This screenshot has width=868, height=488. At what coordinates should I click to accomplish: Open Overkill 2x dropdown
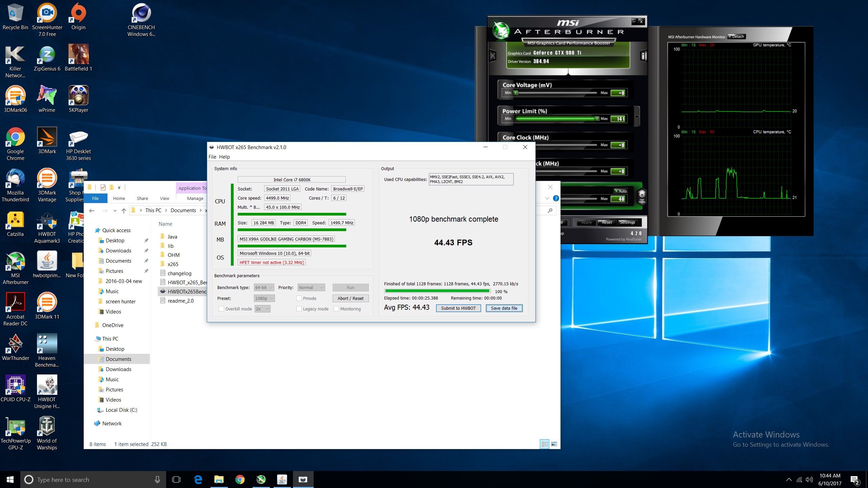[x=262, y=309]
